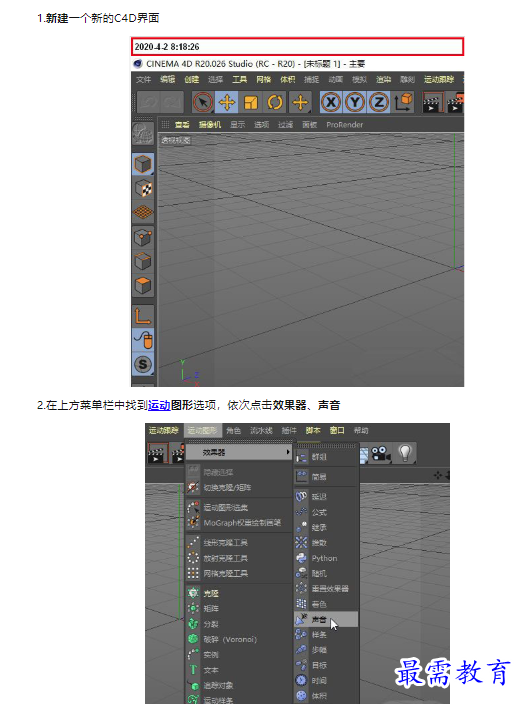Open the viewport 摄像机 menu
519x704 pixels.
click(x=210, y=124)
